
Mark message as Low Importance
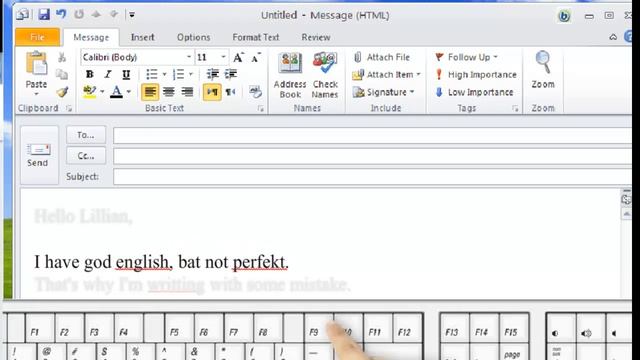tap(474, 92)
